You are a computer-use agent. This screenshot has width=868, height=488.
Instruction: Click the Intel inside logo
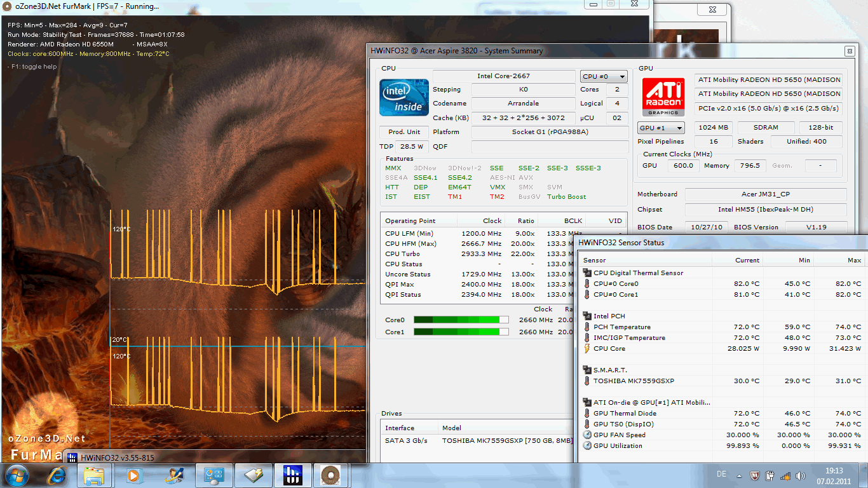pos(404,97)
